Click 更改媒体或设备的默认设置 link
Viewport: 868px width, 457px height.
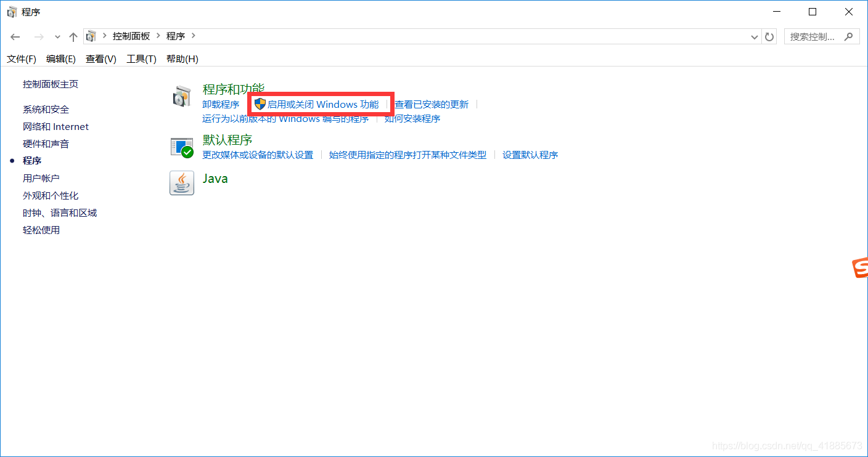(x=258, y=155)
